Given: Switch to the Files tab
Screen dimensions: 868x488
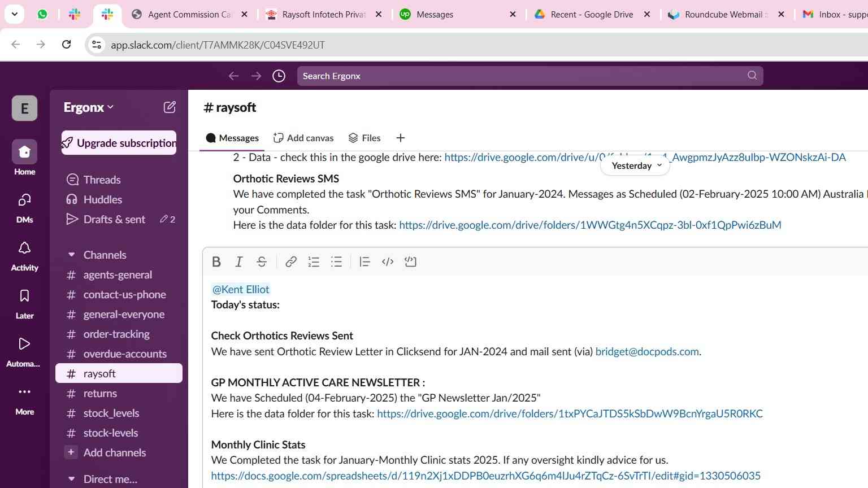Looking at the screenshot, I should [x=364, y=138].
